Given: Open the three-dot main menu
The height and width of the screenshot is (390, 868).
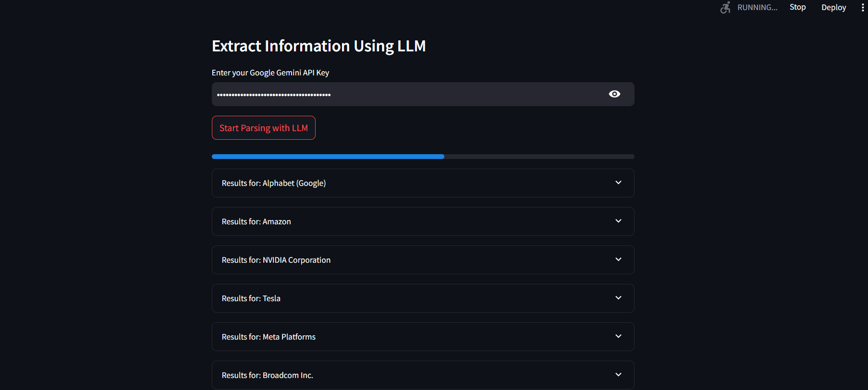Looking at the screenshot, I should click(x=863, y=7).
